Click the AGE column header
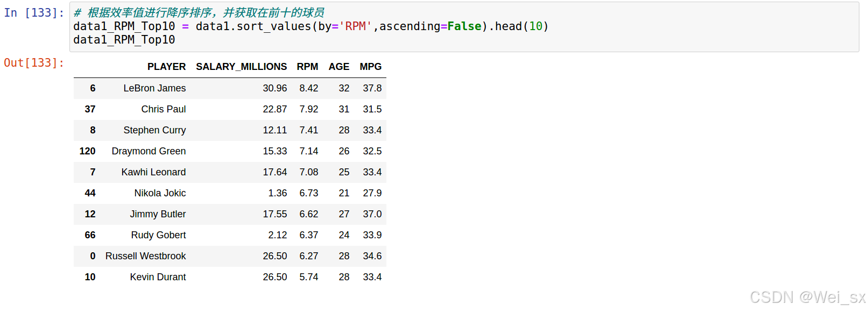The height and width of the screenshot is (312, 868). pyautogui.click(x=339, y=67)
